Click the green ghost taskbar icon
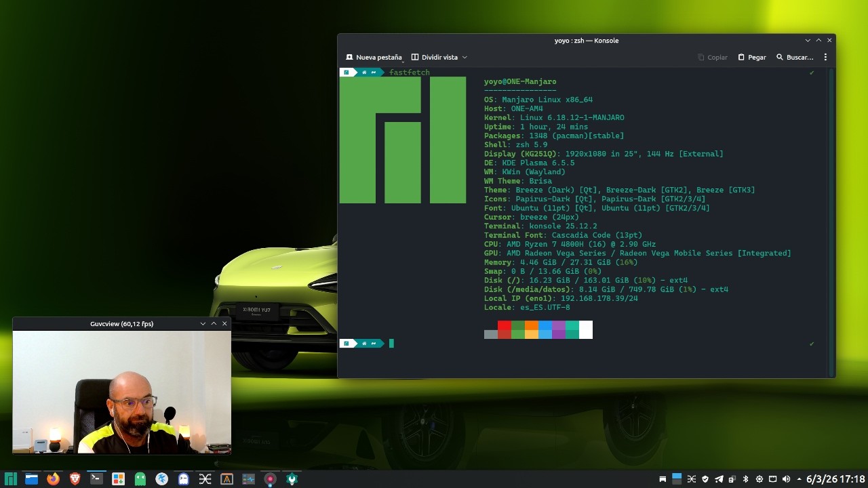This screenshot has height=488, width=868. [x=140, y=479]
